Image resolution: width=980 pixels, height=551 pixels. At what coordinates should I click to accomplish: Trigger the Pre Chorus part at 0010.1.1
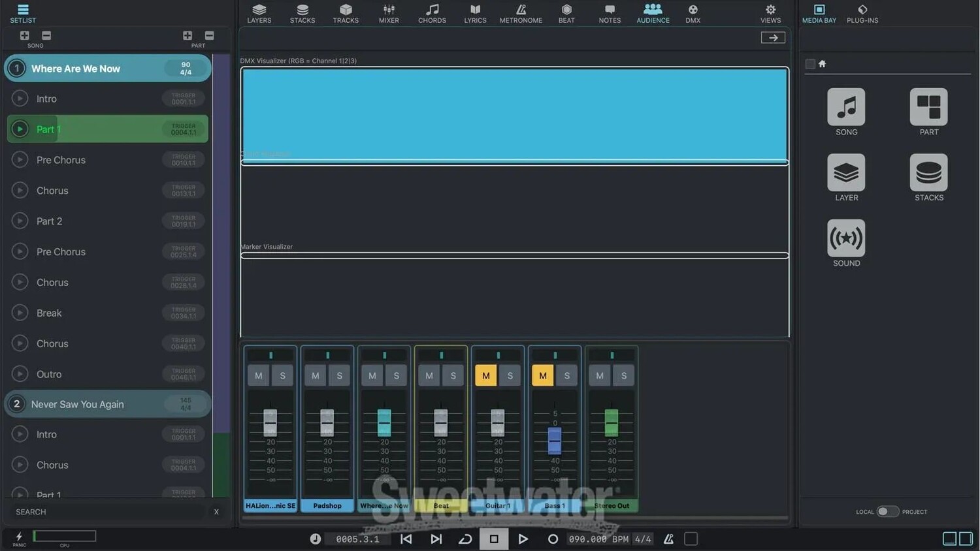coord(20,160)
